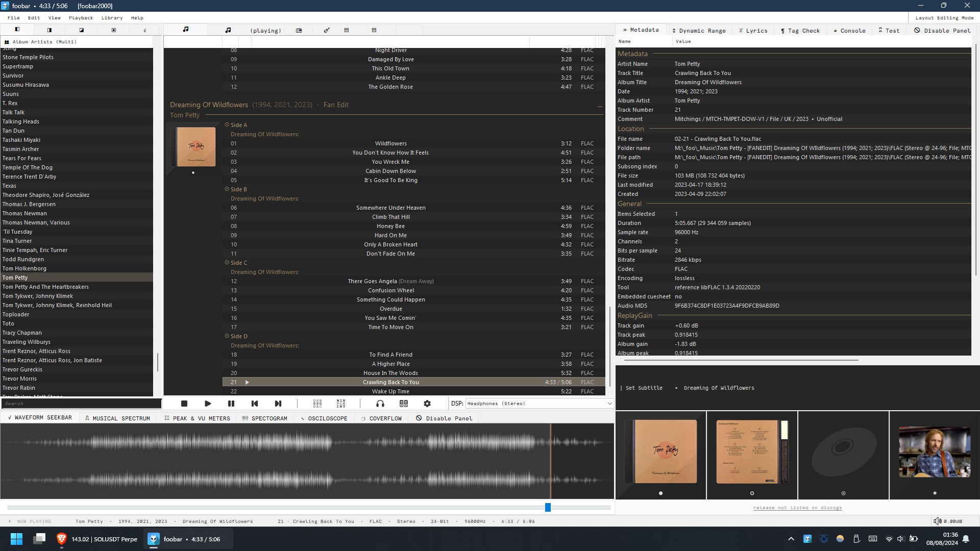Image resolution: width=980 pixels, height=551 pixels.
Task: Open the Playback menu
Action: click(x=81, y=18)
